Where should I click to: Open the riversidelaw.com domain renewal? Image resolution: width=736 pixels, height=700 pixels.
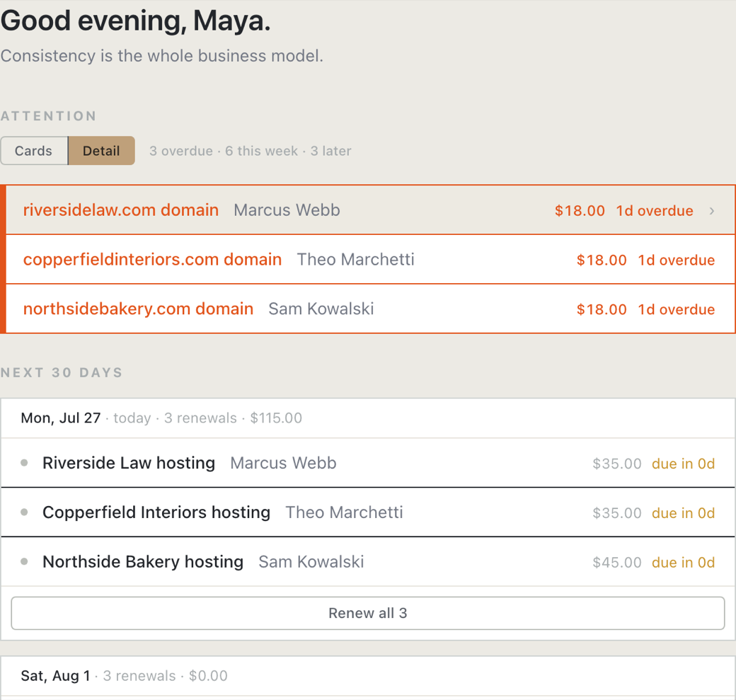(370, 210)
